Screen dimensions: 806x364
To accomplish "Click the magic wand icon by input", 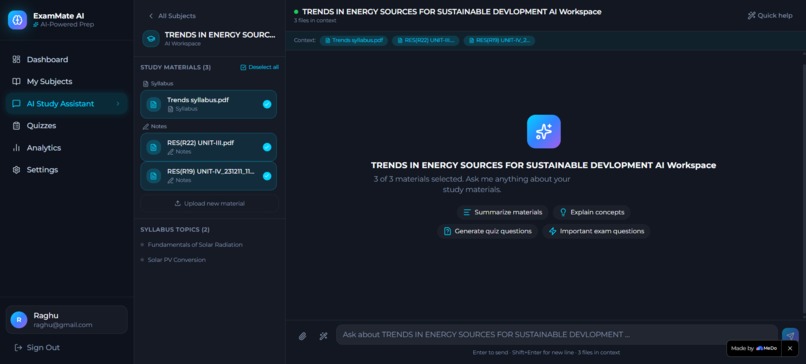I will click(323, 336).
